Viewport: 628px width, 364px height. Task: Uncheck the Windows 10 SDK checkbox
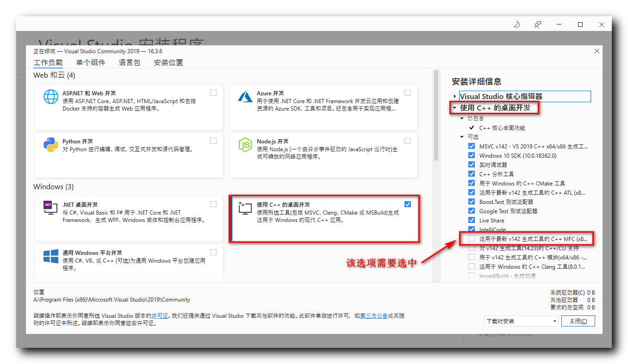coord(472,155)
